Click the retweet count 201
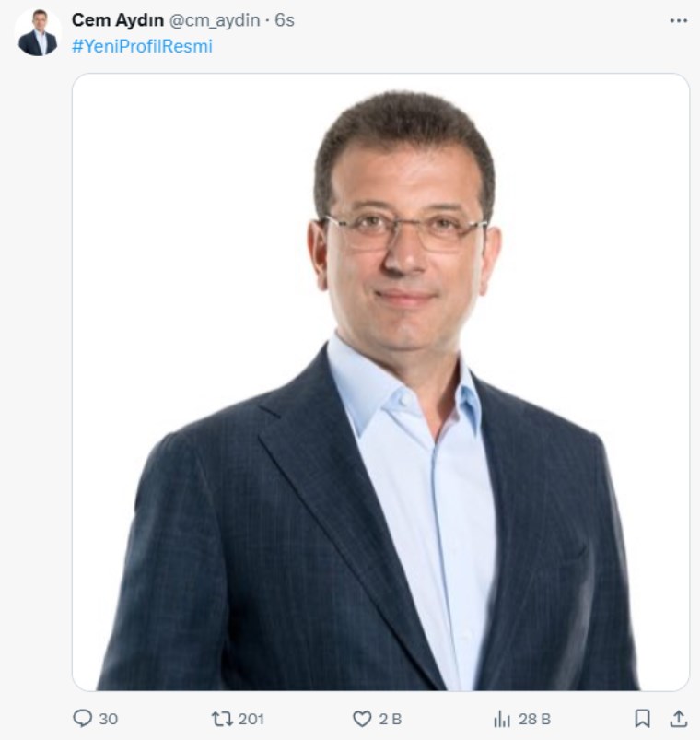The width and height of the screenshot is (700, 740). pyautogui.click(x=251, y=719)
